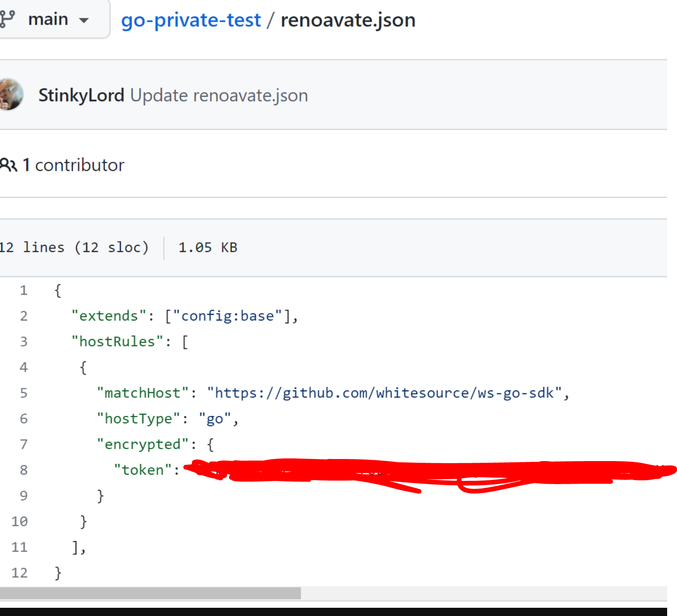Click the 1.05 KB file size label
Screen dimensions: 677x616
[208, 247]
